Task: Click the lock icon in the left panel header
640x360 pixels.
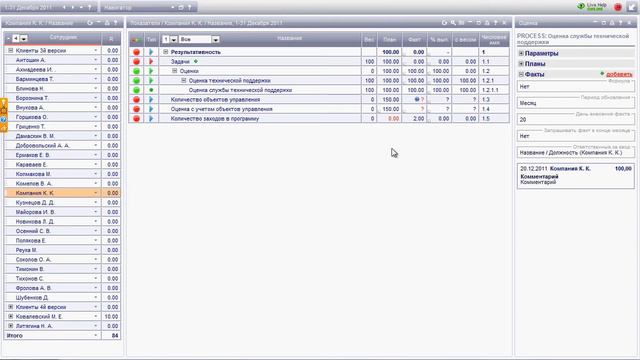Action: [x=107, y=23]
